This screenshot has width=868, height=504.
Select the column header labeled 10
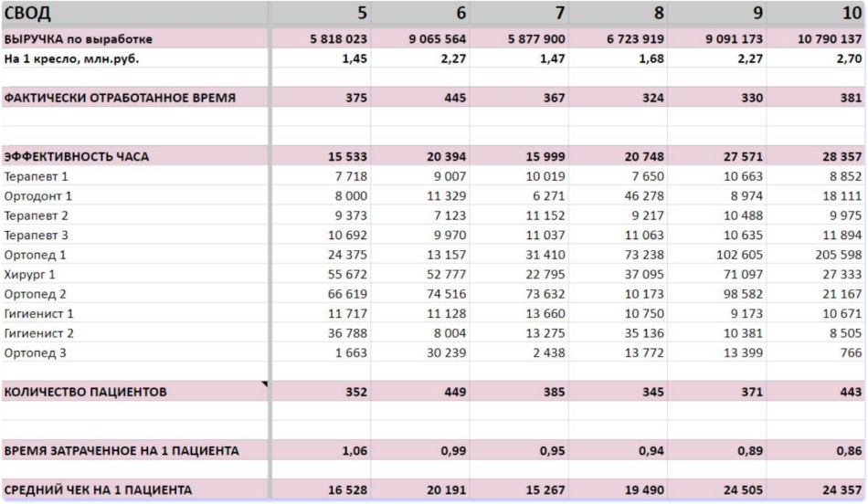852,13
